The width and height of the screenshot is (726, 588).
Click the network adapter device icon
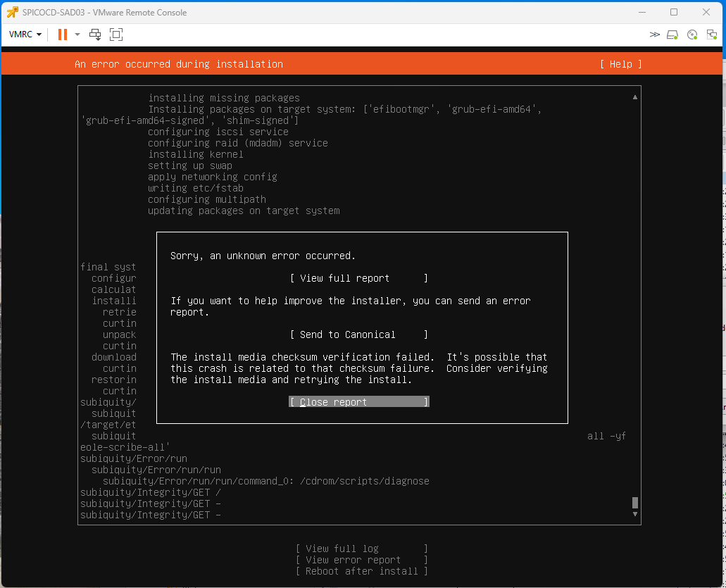[711, 35]
